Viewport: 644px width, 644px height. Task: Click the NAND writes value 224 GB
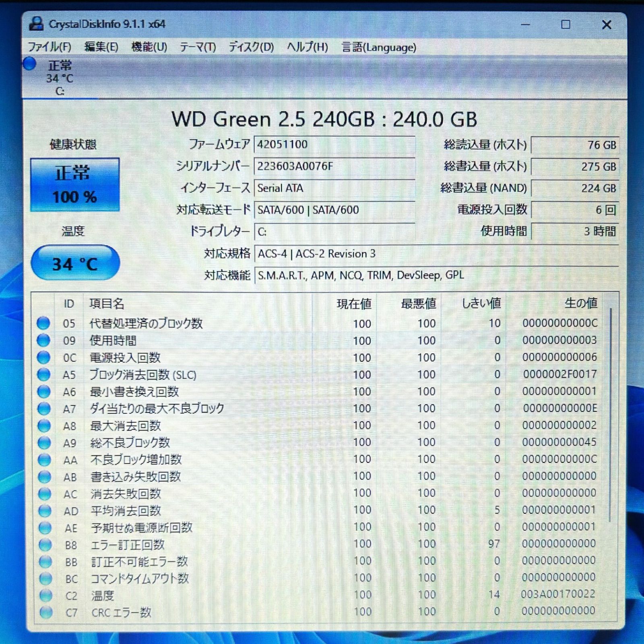575,188
